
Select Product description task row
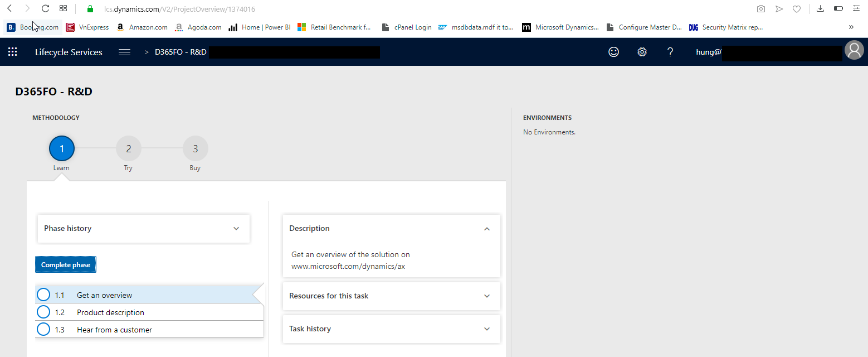point(149,312)
